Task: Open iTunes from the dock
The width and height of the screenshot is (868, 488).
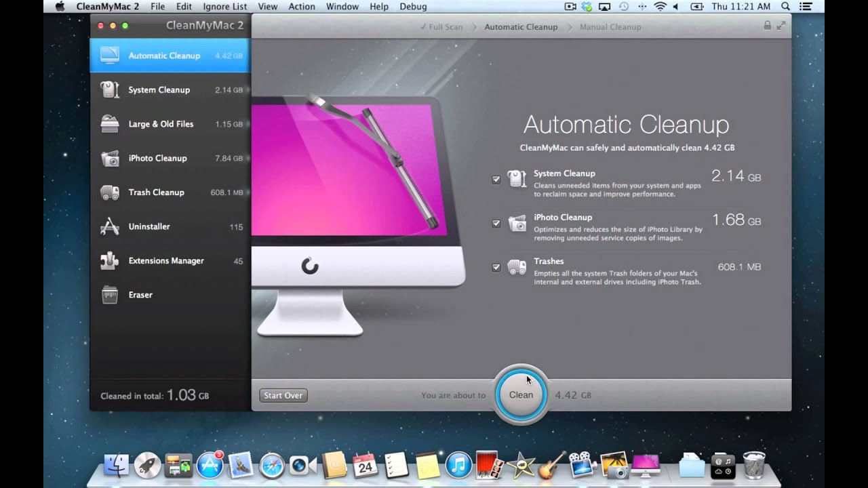Action: pyautogui.click(x=459, y=465)
